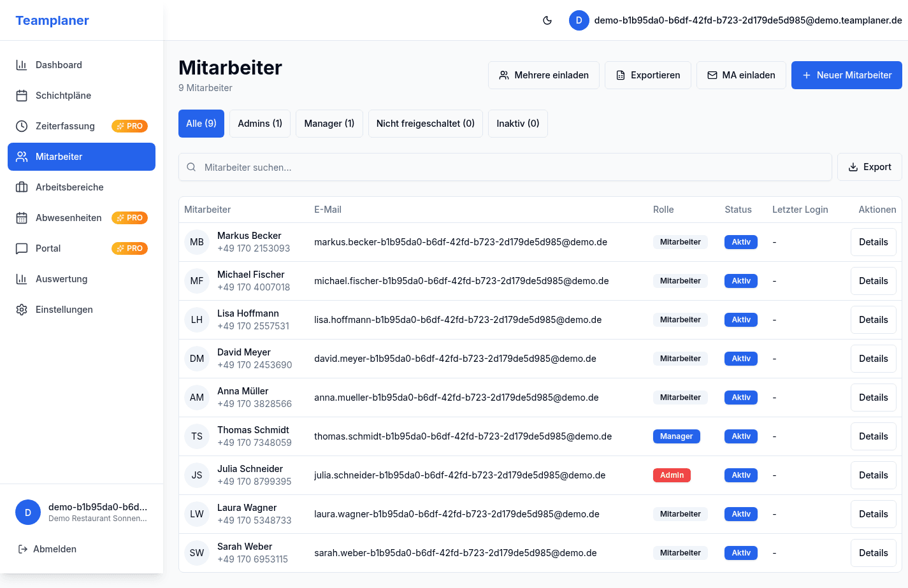This screenshot has height=588, width=908.
Task: Open Arbeitsbereiche from the sidebar
Action: [x=69, y=187]
